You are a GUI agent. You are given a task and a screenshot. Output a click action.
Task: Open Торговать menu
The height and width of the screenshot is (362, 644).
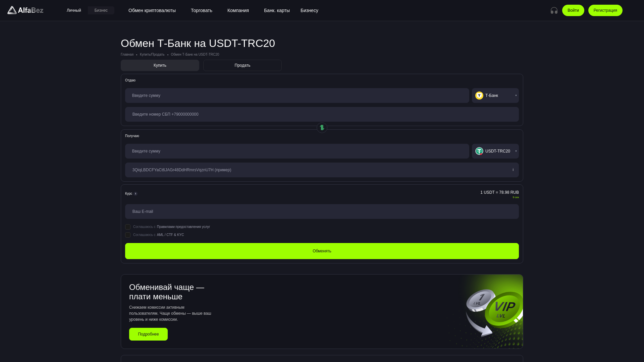point(202,10)
